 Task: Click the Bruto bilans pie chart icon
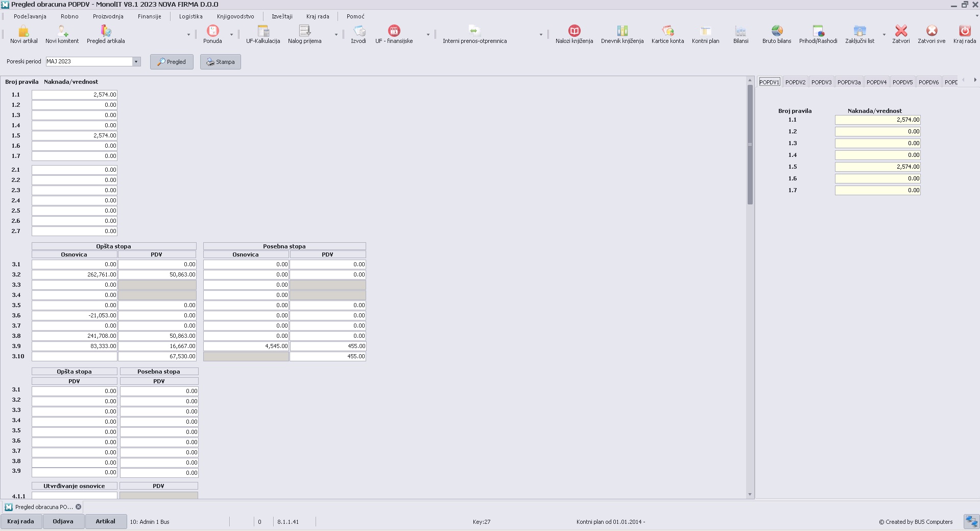click(x=777, y=31)
